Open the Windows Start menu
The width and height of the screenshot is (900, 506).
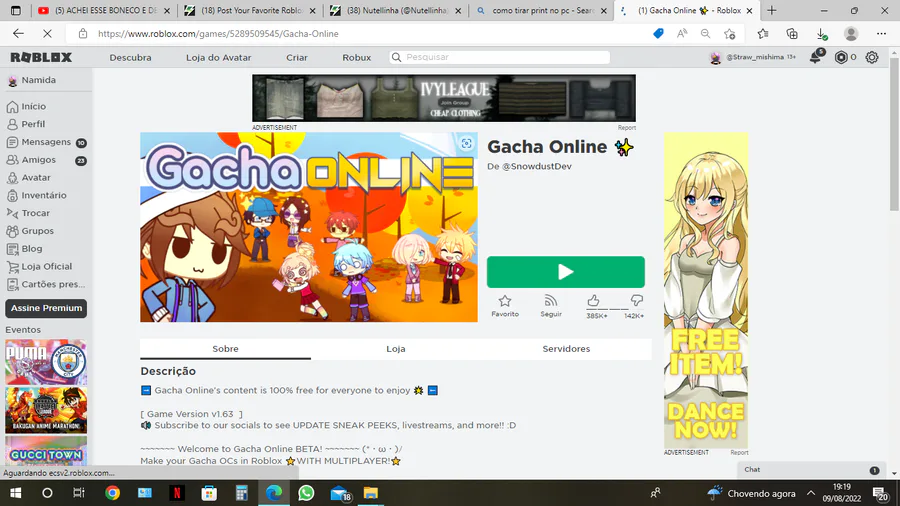click(15, 493)
